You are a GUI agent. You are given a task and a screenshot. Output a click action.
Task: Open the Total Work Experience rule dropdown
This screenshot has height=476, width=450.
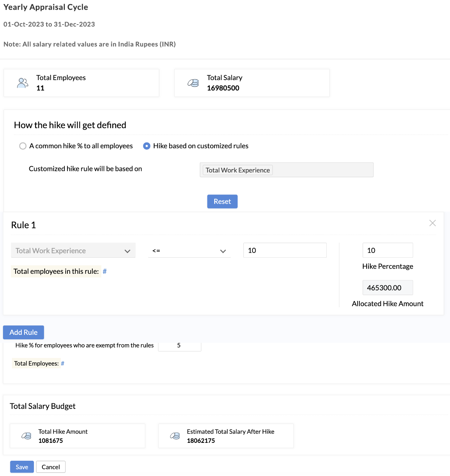73,251
